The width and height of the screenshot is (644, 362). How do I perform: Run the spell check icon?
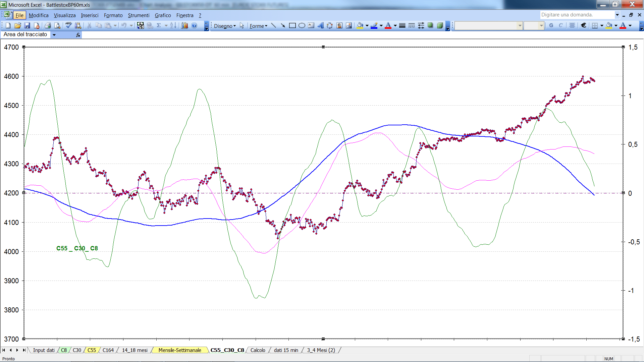coord(69,25)
